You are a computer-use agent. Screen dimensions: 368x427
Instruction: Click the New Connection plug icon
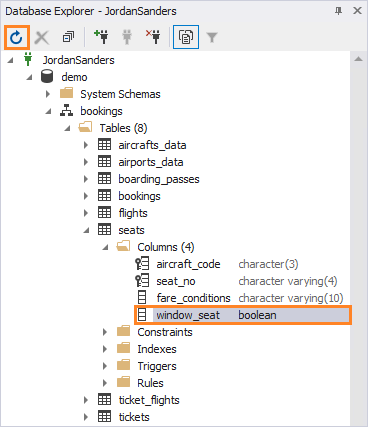tap(101, 37)
